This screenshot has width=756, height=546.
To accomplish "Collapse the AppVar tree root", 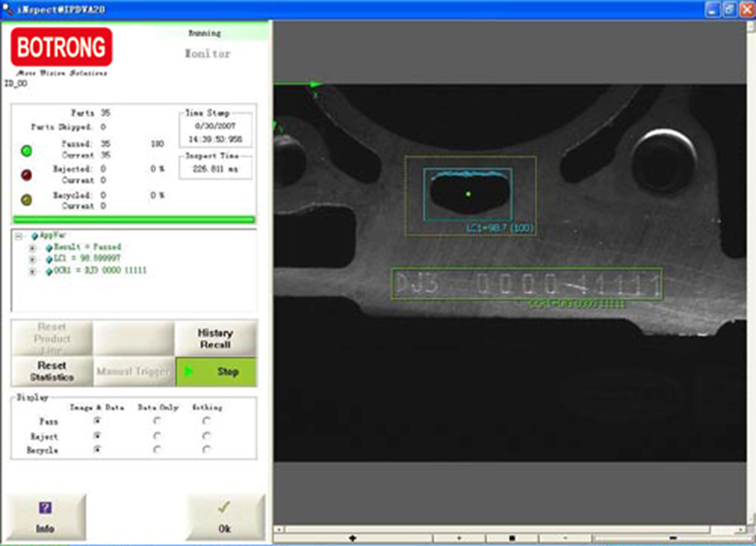I will click(x=18, y=236).
